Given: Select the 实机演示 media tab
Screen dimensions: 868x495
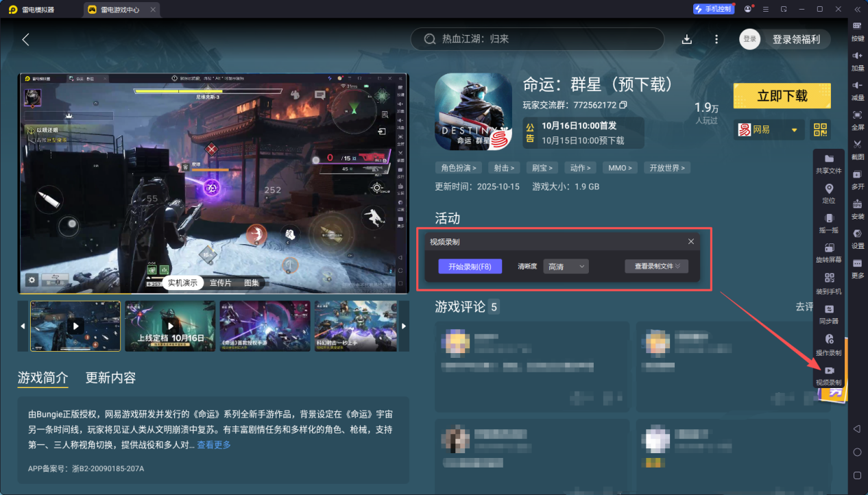Looking at the screenshot, I should coord(183,282).
